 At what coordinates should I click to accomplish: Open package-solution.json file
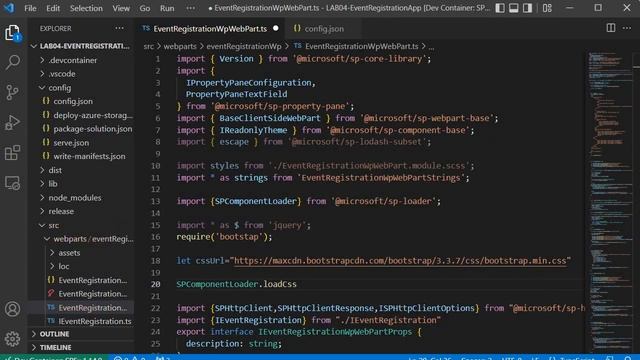pos(82,129)
